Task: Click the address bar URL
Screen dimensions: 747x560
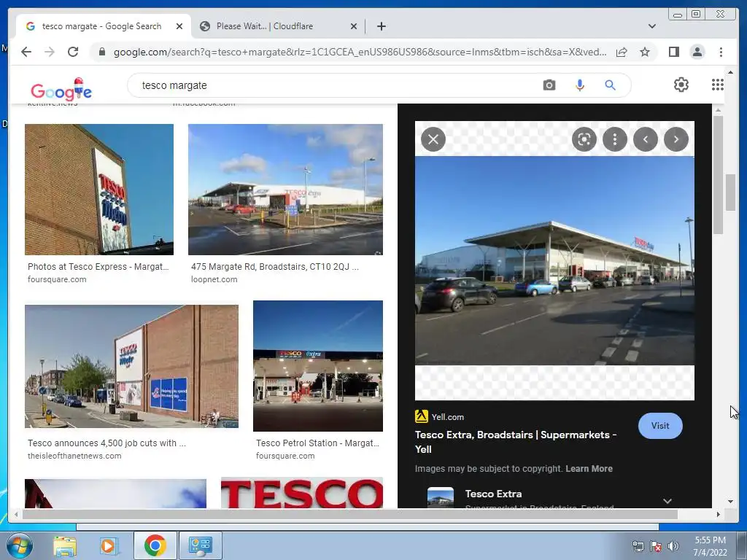Action: pyautogui.click(x=360, y=52)
